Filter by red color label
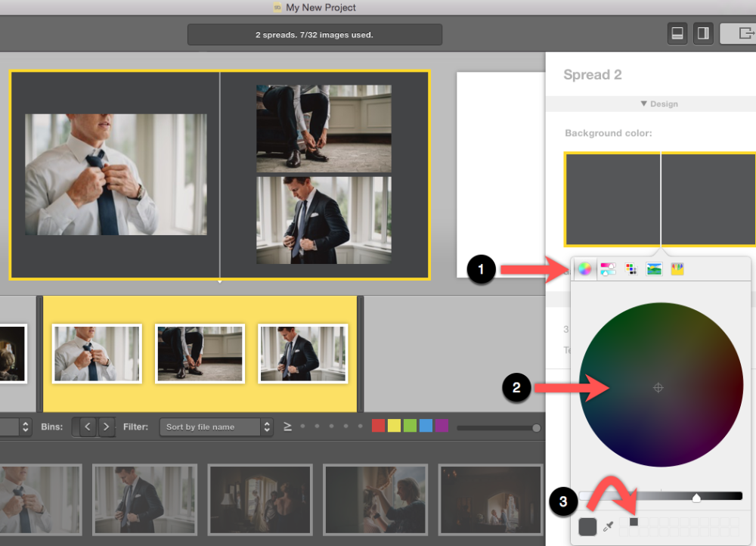This screenshot has height=546, width=756. (379, 426)
